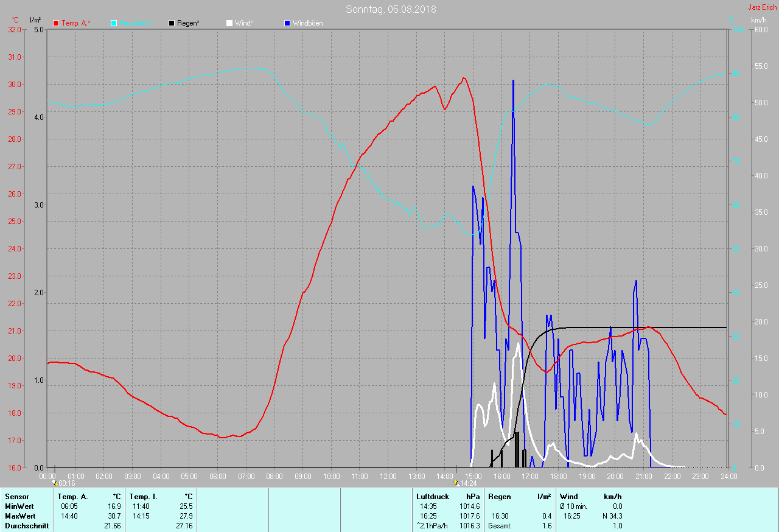Click the 'Temp. A.*' legend label
Image resolution: width=779 pixels, height=532 pixels.
pos(76,23)
